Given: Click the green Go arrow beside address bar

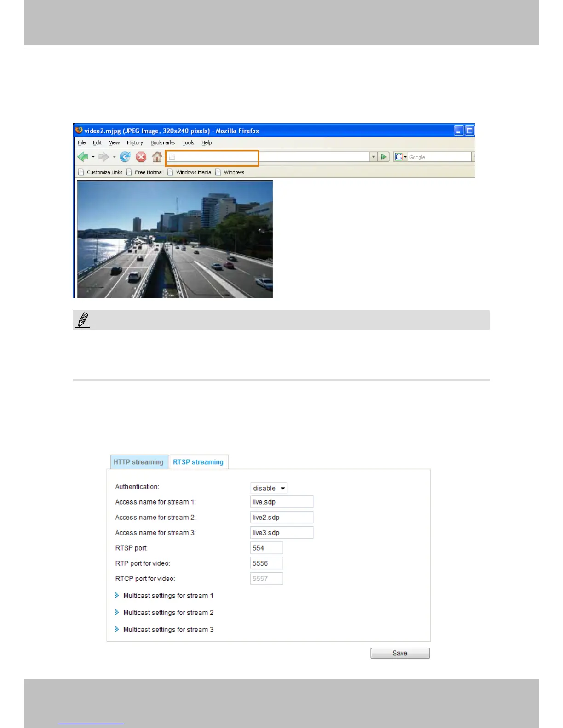Looking at the screenshot, I should (384, 157).
